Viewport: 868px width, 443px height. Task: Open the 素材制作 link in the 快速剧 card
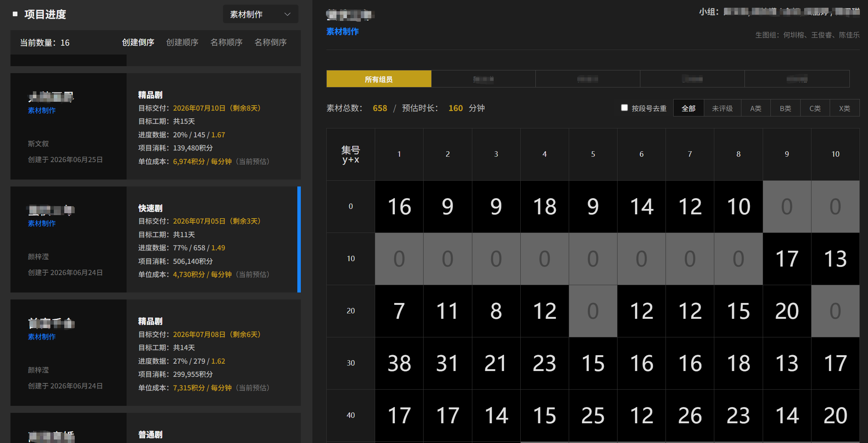point(42,223)
